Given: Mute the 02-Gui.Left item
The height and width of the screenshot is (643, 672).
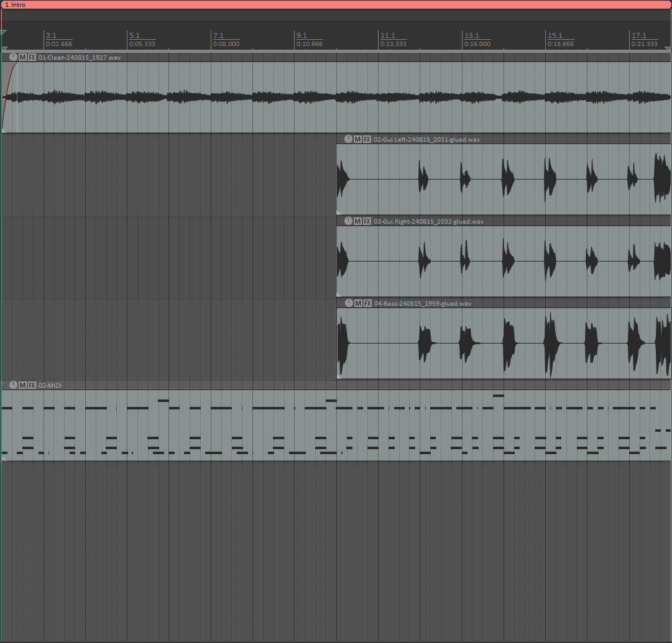Looking at the screenshot, I should pos(357,139).
